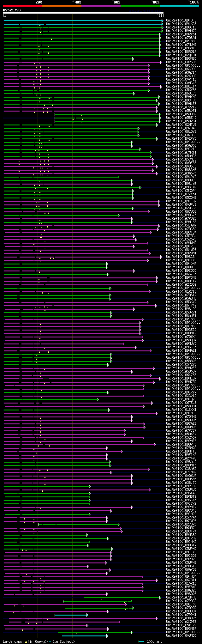Click the UniRef100_C4JAN7 name
Viewport: 202px width, 644px height.
click(181, 226)
